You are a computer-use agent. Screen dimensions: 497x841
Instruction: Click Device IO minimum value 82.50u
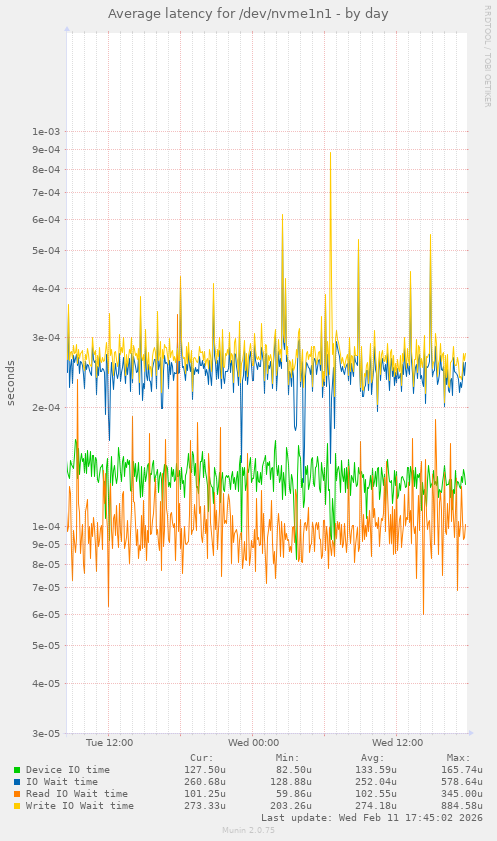coord(293,770)
